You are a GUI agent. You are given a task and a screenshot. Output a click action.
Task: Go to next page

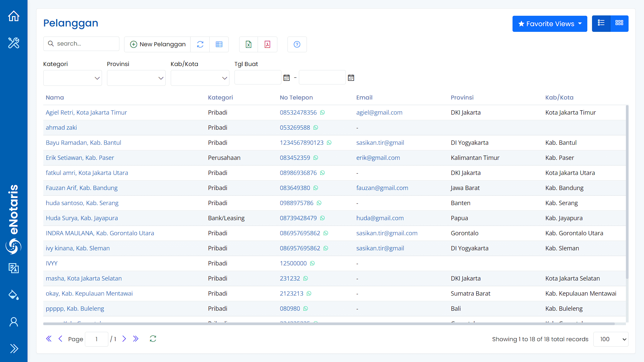[124, 339]
